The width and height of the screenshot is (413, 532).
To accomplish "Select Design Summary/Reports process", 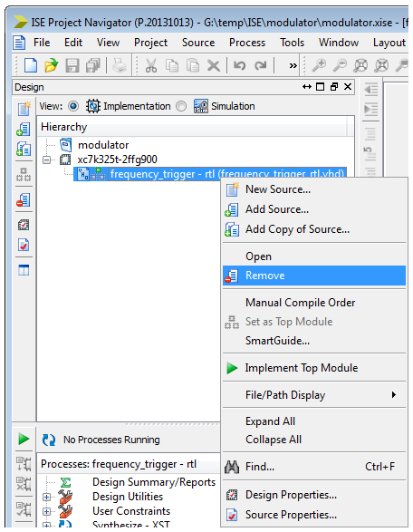I will (154, 482).
